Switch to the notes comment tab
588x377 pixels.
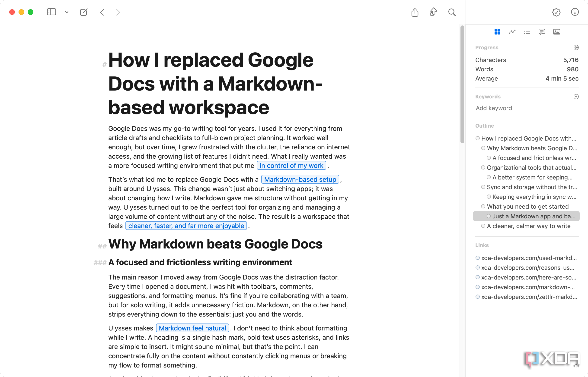point(542,32)
